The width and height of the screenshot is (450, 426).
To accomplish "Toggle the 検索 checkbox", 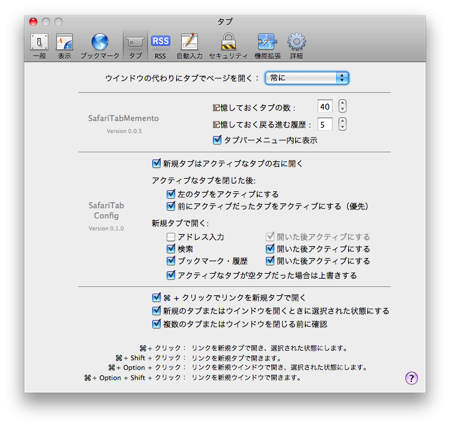I will click(x=171, y=249).
